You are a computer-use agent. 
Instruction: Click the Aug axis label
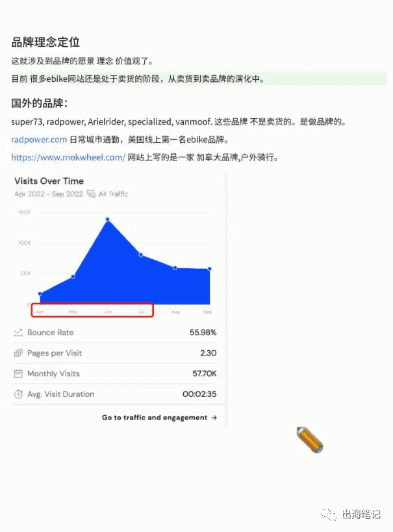point(175,312)
